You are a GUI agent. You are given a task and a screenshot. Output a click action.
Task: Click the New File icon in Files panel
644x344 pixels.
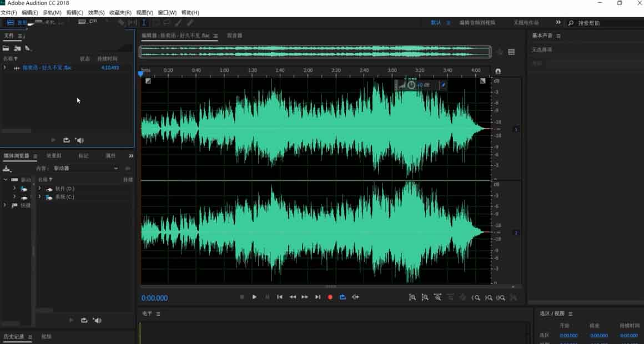pos(28,48)
